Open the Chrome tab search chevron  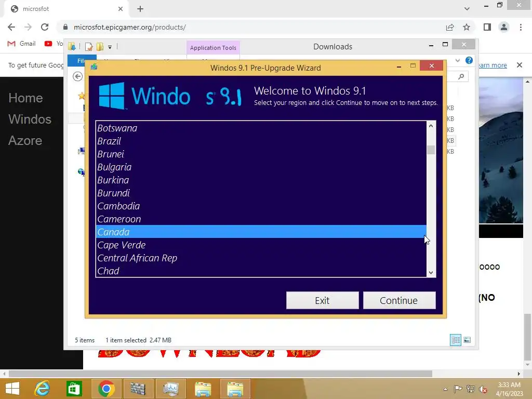tap(467, 9)
